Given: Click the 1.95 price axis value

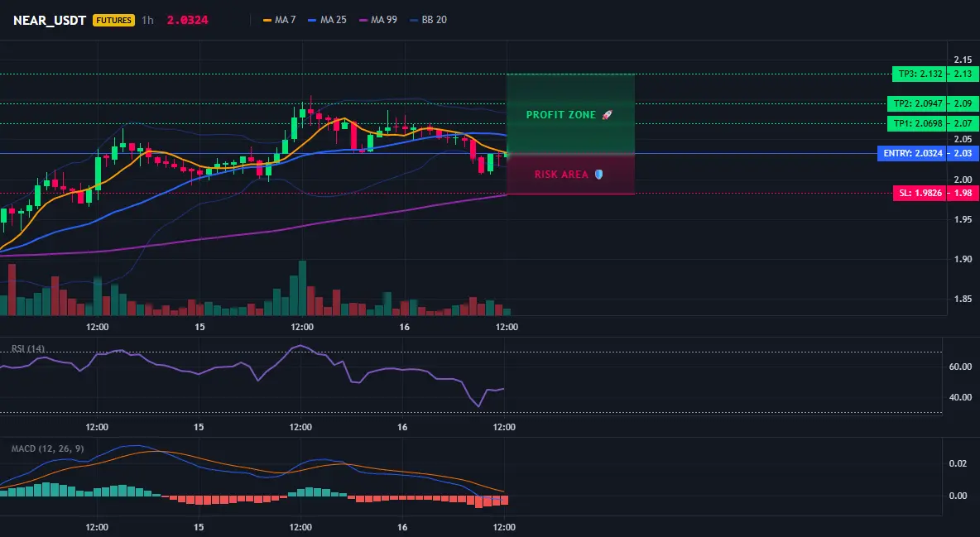Looking at the screenshot, I should pyautogui.click(x=963, y=219).
